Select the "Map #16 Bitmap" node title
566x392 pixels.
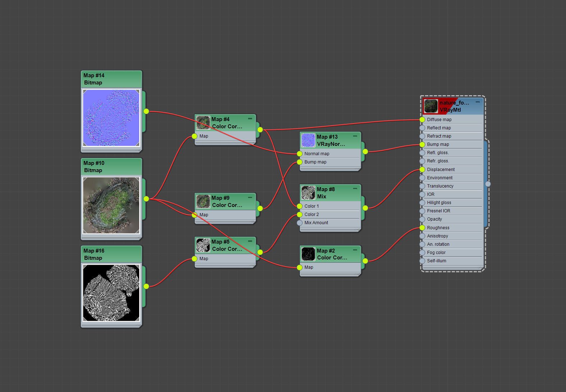(x=111, y=254)
